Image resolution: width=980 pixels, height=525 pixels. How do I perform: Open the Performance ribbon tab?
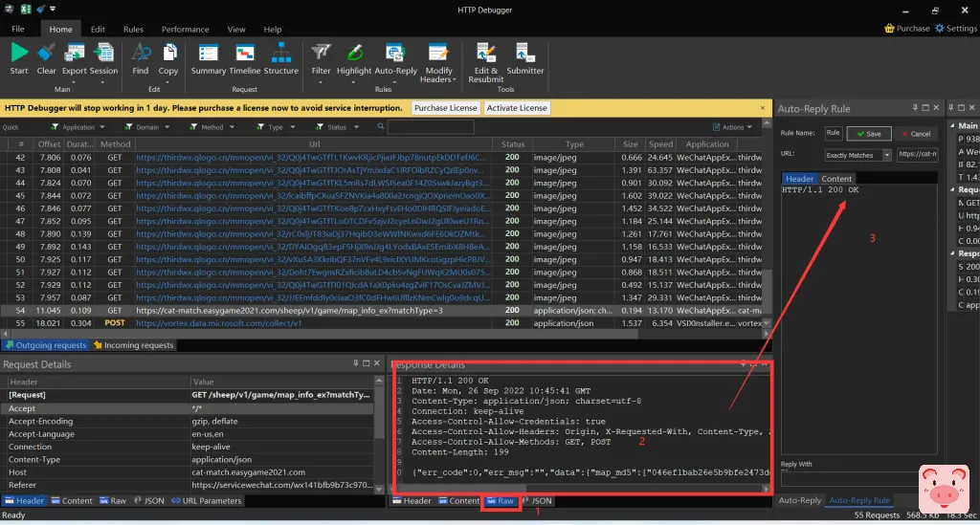pyautogui.click(x=185, y=30)
